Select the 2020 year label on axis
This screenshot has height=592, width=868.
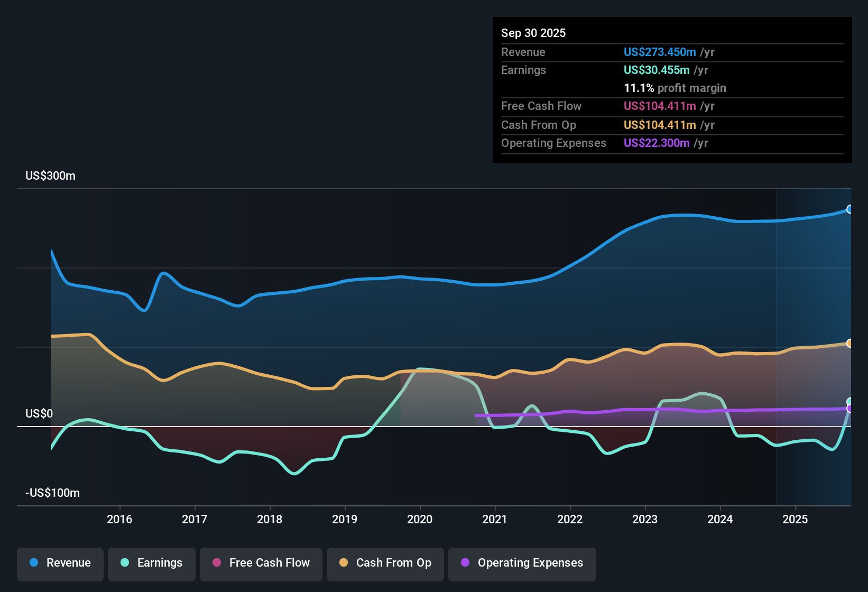point(420,520)
